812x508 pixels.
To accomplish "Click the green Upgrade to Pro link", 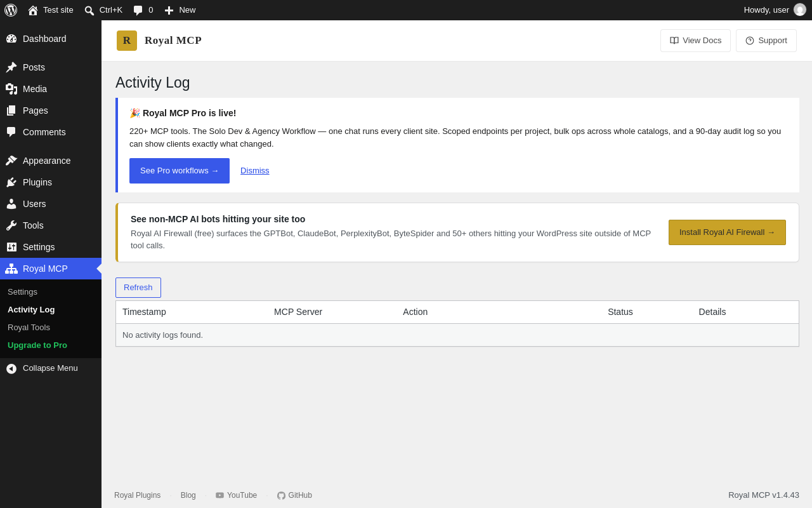I will click(37, 345).
